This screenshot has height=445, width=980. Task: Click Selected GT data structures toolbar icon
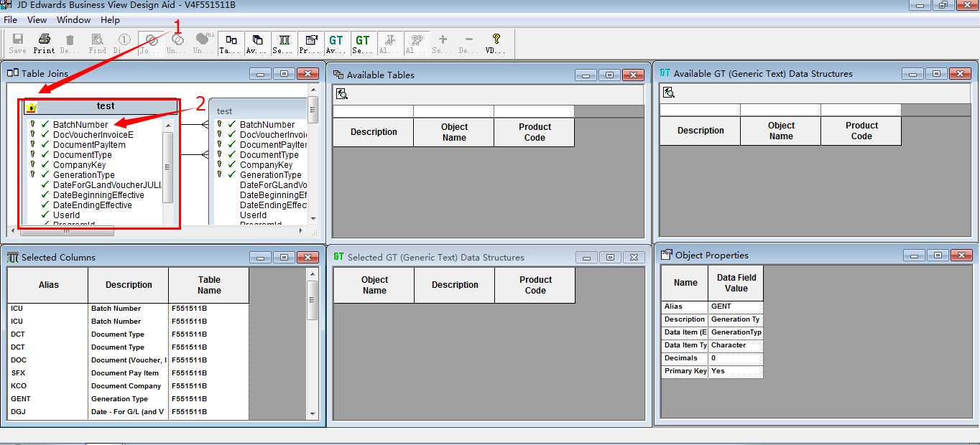[363, 43]
